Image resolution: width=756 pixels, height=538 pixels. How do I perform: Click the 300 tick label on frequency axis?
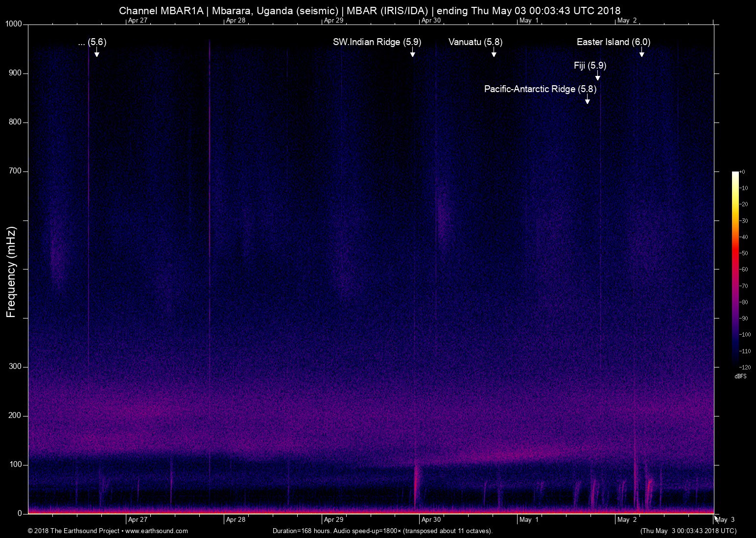point(16,367)
